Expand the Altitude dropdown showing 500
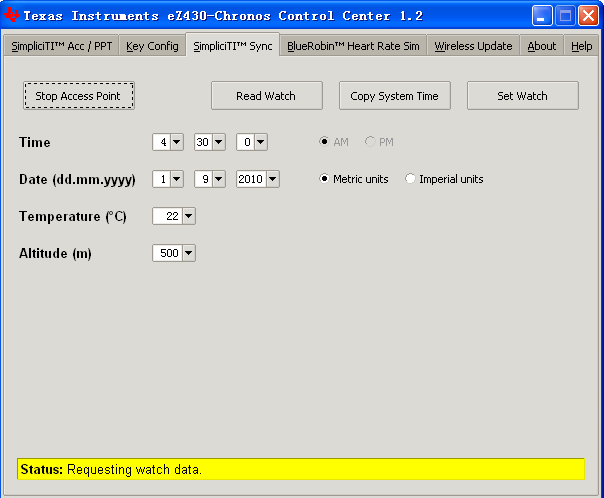 (189, 253)
